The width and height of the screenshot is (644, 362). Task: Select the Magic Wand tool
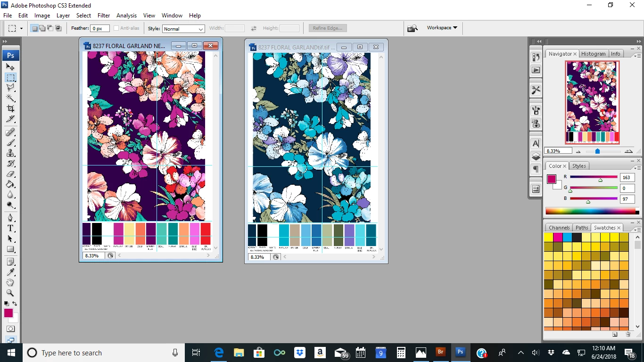coord(10,98)
